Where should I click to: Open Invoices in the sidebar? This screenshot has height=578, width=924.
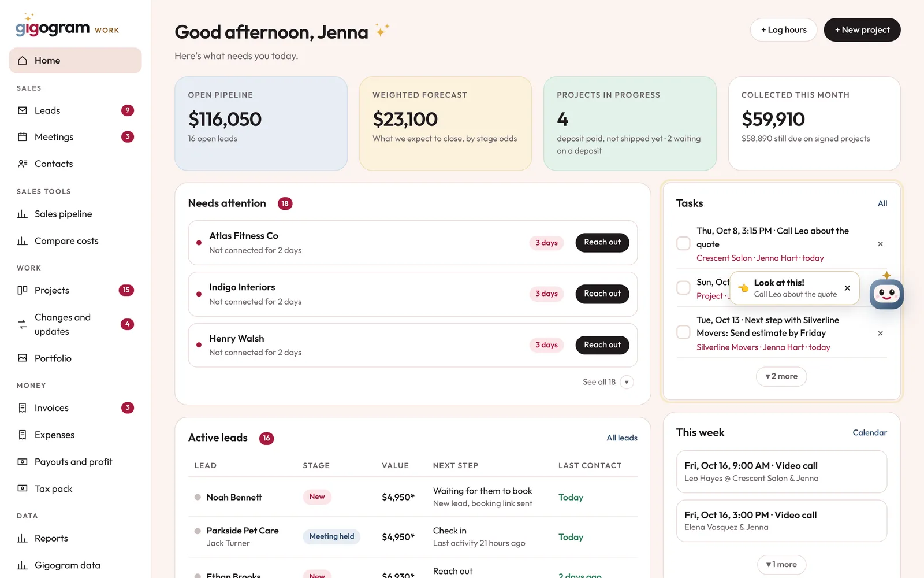point(76,408)
